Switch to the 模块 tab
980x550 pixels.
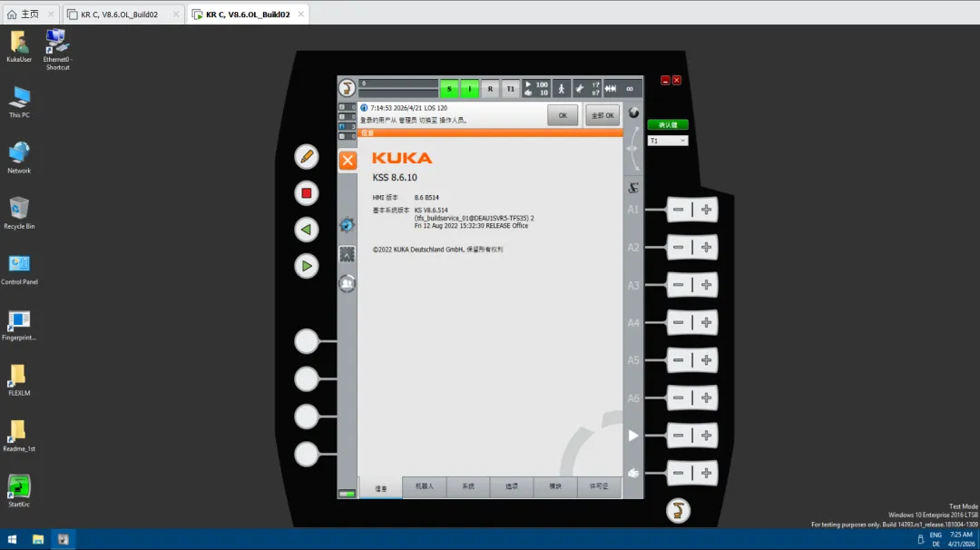[555, 486]
